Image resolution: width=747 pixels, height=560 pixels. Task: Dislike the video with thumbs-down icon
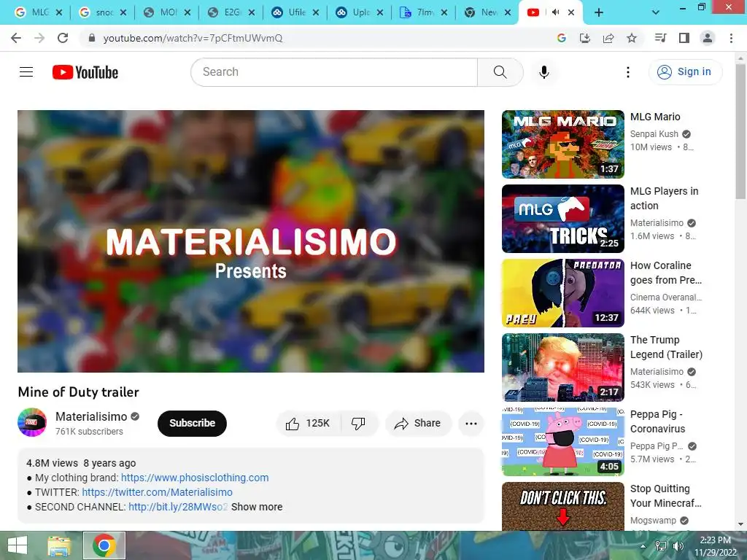[359, 424]
